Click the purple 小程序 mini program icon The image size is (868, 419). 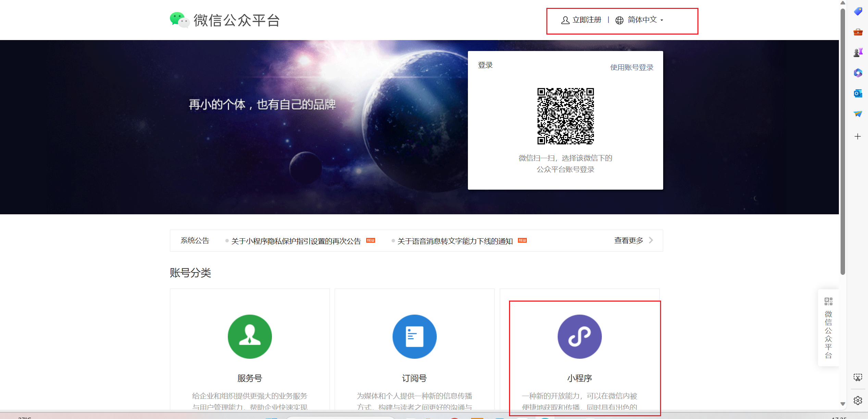click(579, 337)
